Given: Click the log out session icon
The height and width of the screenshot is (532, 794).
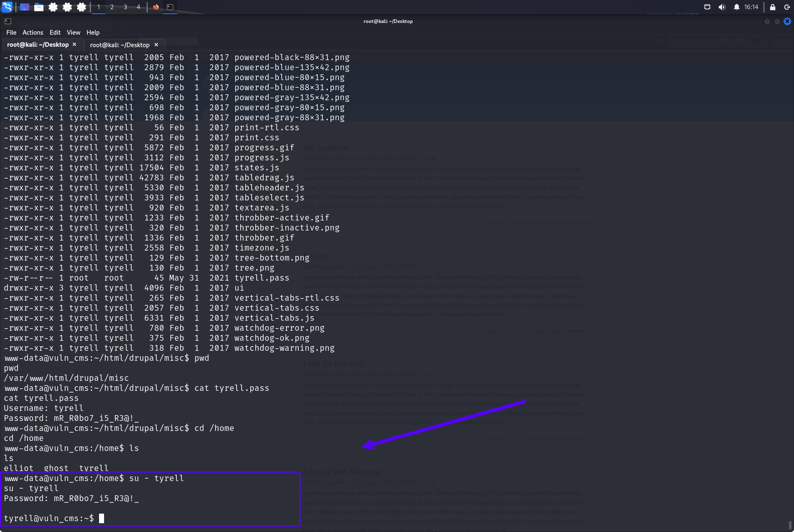Looking at the screenshot, I should tap(787, 7).
